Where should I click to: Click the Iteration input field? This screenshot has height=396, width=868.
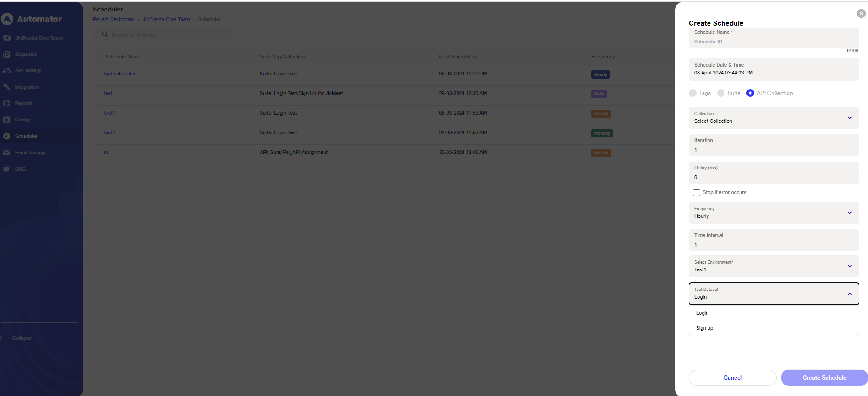tap(774, 145)
